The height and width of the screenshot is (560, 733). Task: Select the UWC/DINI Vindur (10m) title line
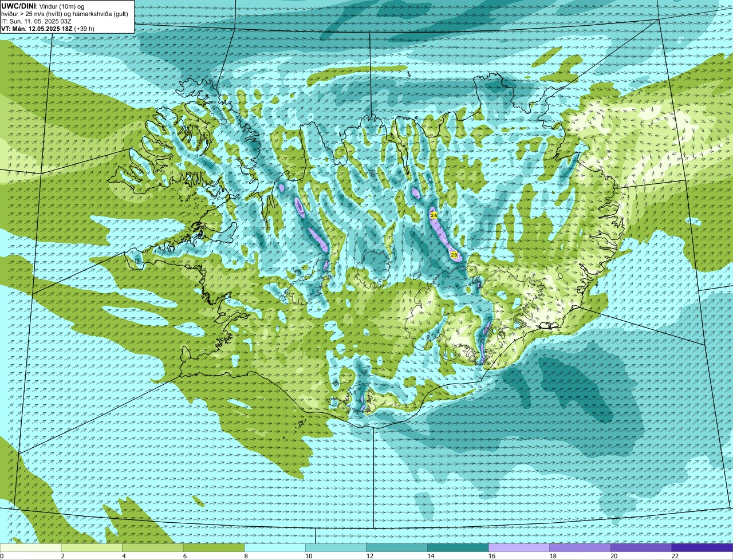point(43,6)
